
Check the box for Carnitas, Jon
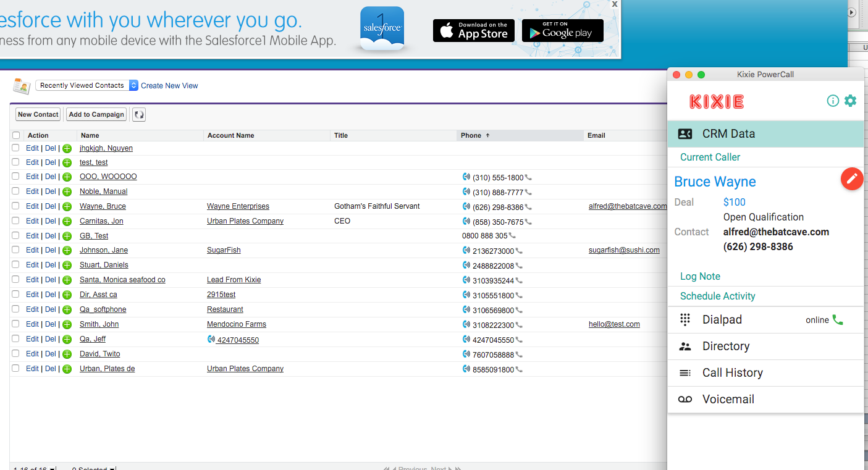coord(16,221)
